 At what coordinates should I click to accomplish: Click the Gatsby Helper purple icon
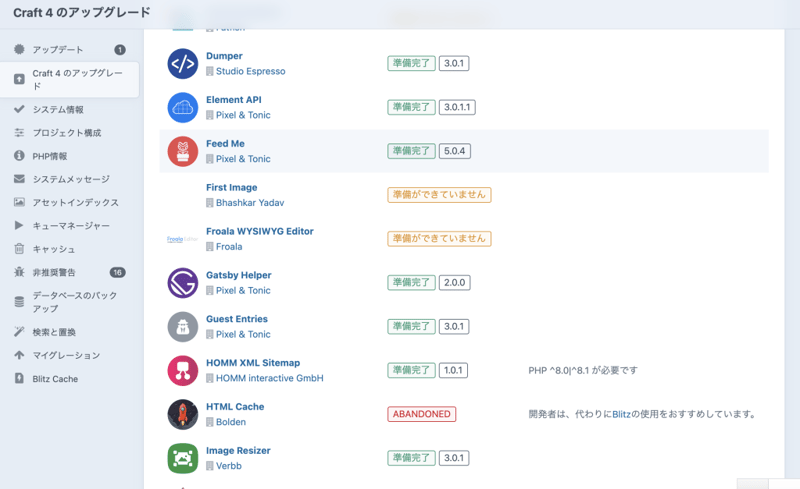click(183, 283)
